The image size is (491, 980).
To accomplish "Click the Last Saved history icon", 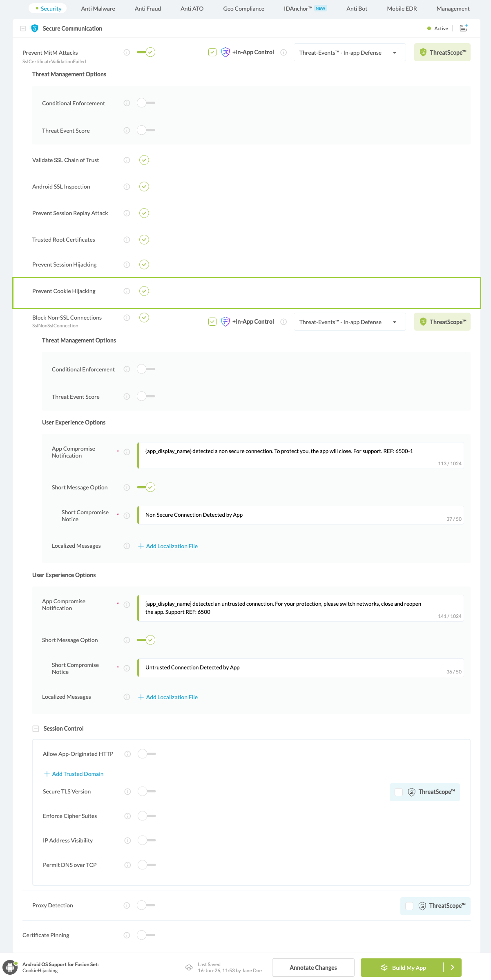I will pyautogui.click(x=189, y=967).
